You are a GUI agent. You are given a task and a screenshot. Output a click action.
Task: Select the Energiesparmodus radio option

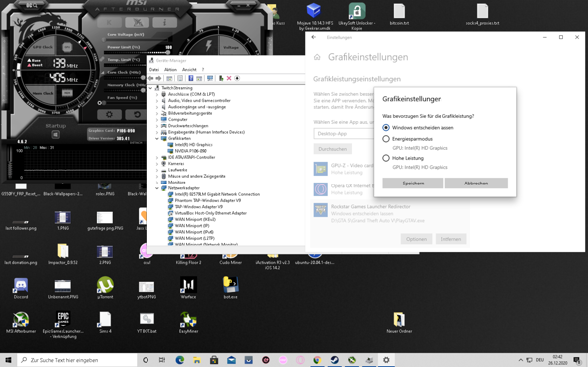(386, 139)
